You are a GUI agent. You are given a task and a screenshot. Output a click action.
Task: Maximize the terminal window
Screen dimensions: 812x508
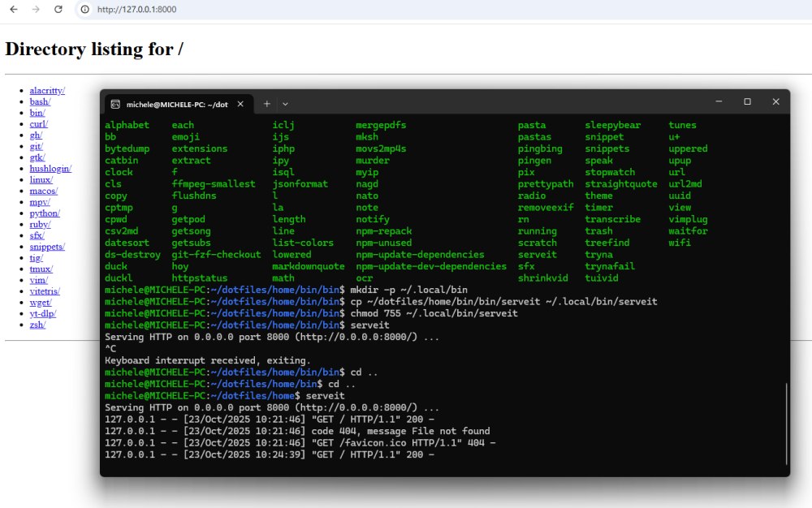(747, 102)
